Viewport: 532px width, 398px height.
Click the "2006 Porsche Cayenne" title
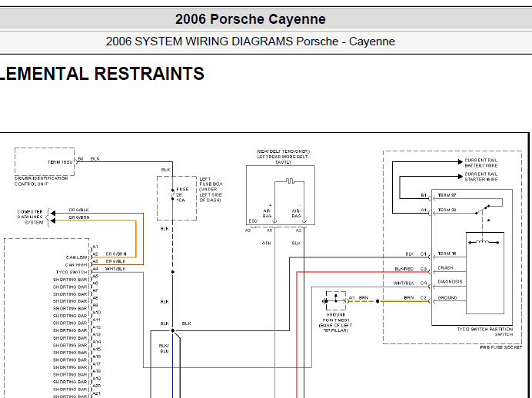tap(251, 19)
